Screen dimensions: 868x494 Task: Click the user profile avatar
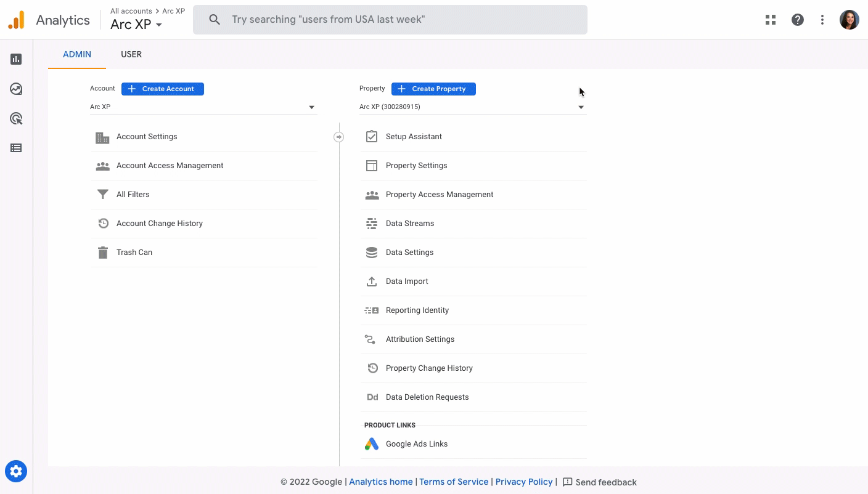(850, 20)
